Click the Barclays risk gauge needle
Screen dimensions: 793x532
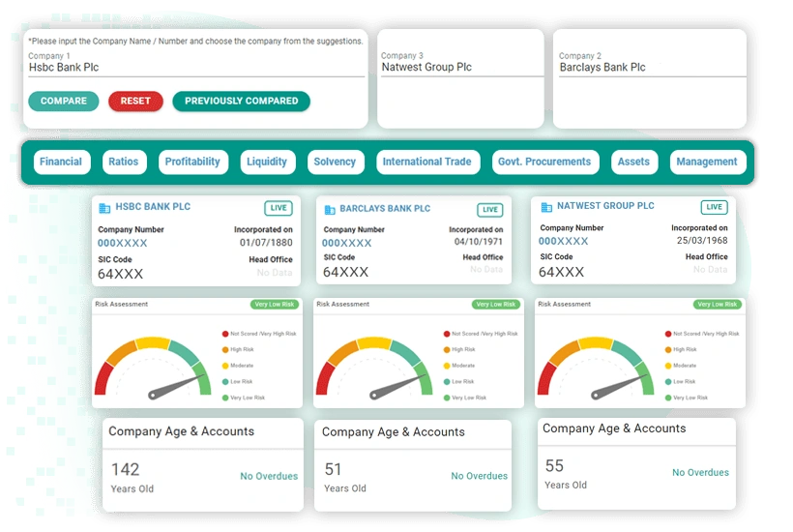(x=398, y=386)
